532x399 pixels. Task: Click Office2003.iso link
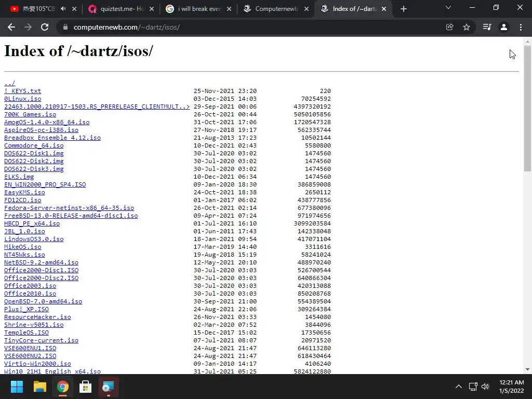[x=30, y=286]
